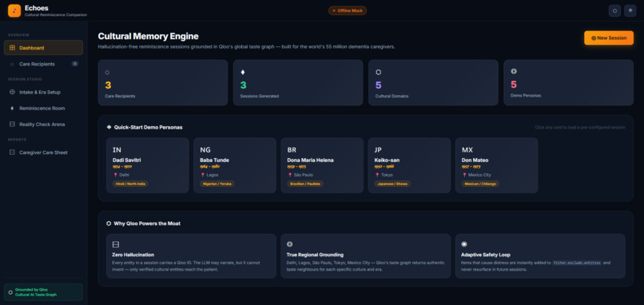644x305 pixels.
Task: Click the IN country code on Dadi Savitri card
Action: (117, 150)
